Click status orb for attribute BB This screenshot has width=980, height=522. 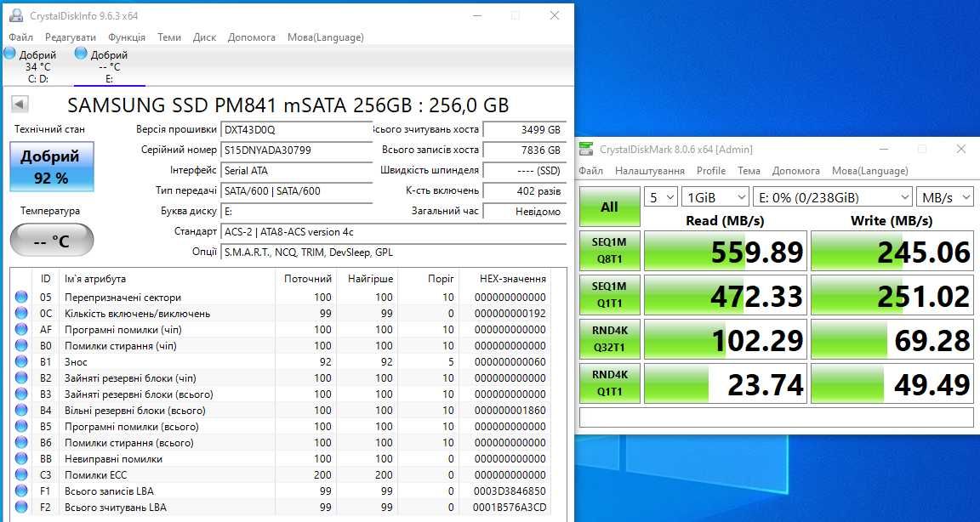pyautogui.click(x=21, y=459)
